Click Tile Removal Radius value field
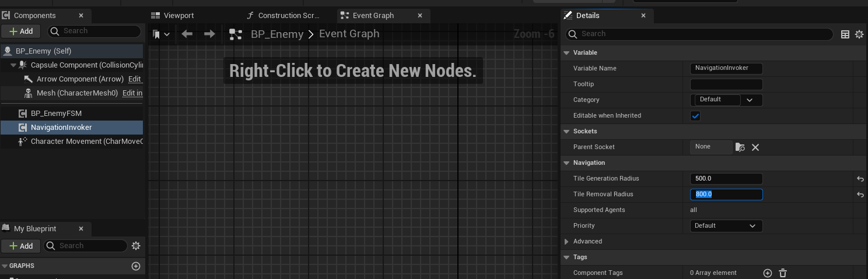 726,194
